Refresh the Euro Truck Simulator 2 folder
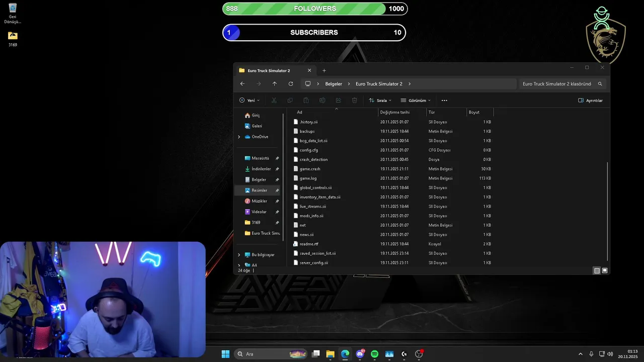This screenshot has height=362, width=644. (x=291, y=84)
